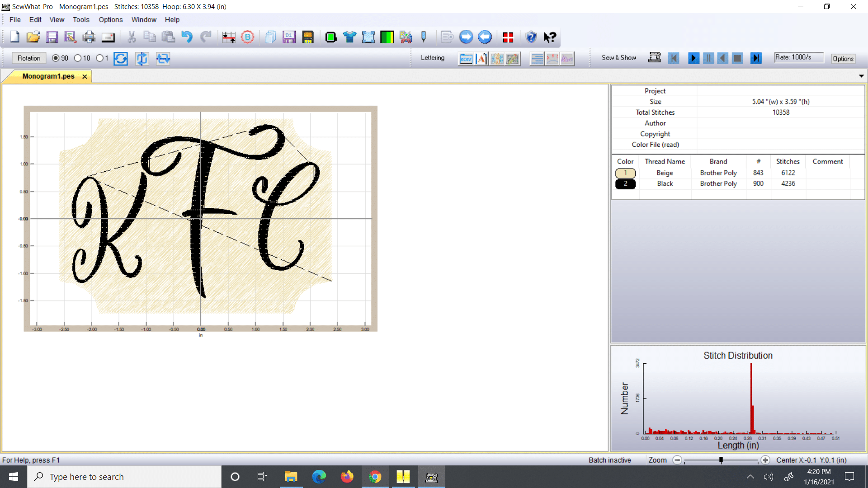Viewport: 868px width, 488px height.
Task: Click color swatch 2 for Black thread
Action: 625,184
